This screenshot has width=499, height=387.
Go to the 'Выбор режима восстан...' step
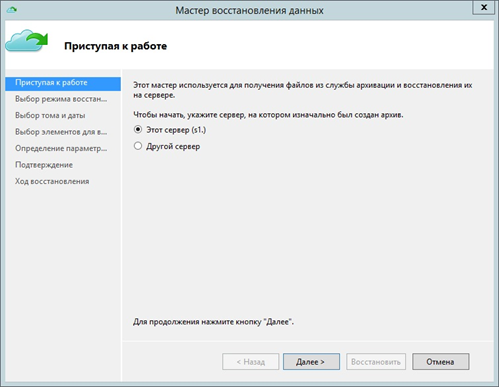(61, 99)
